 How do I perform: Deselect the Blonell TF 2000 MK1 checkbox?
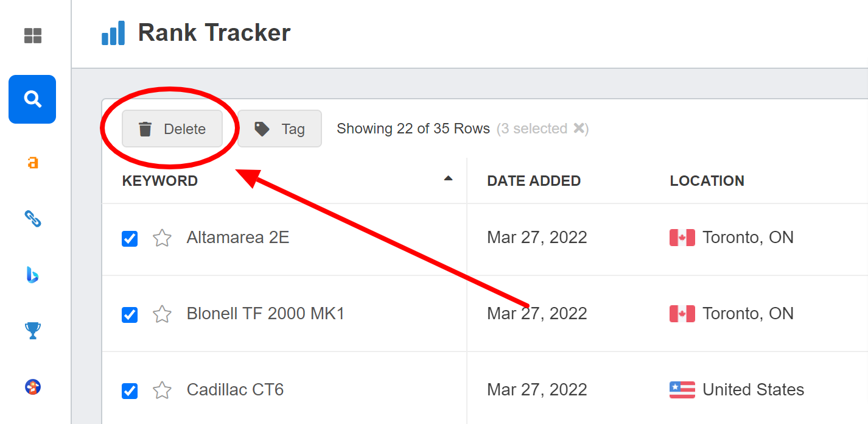(x=129, y=315)
